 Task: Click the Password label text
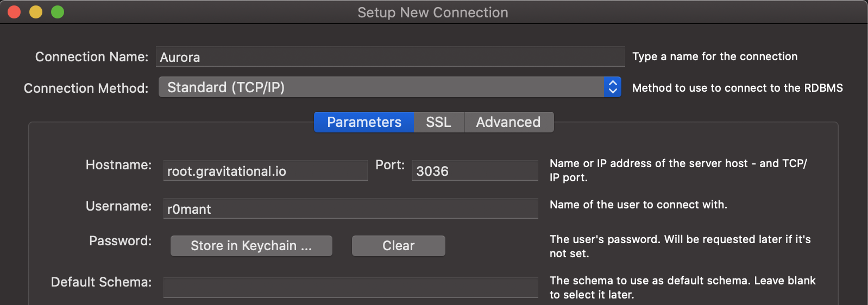[x=120, y=241]
